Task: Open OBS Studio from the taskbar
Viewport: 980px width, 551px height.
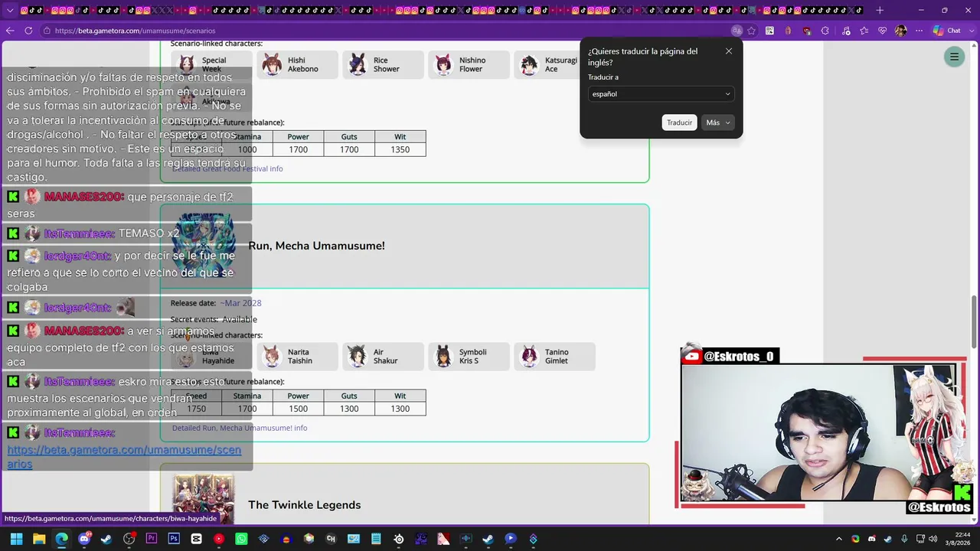Action: click(129, 539)
